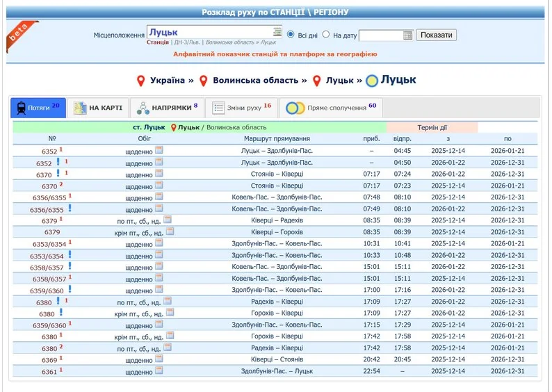
Task: Switch to the "НА КАРТІ" tab
Action: pos(98,108)
